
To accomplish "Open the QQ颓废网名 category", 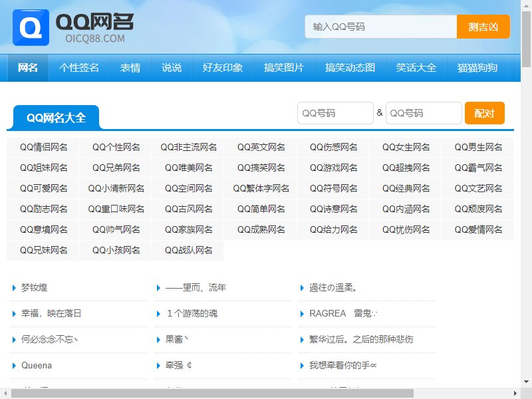I will point(478,209).
